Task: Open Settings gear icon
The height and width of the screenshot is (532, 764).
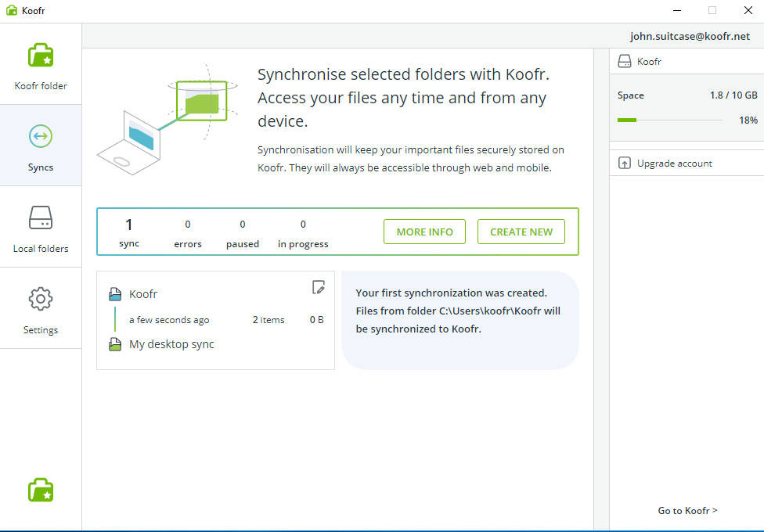Action: click(41, 299)
